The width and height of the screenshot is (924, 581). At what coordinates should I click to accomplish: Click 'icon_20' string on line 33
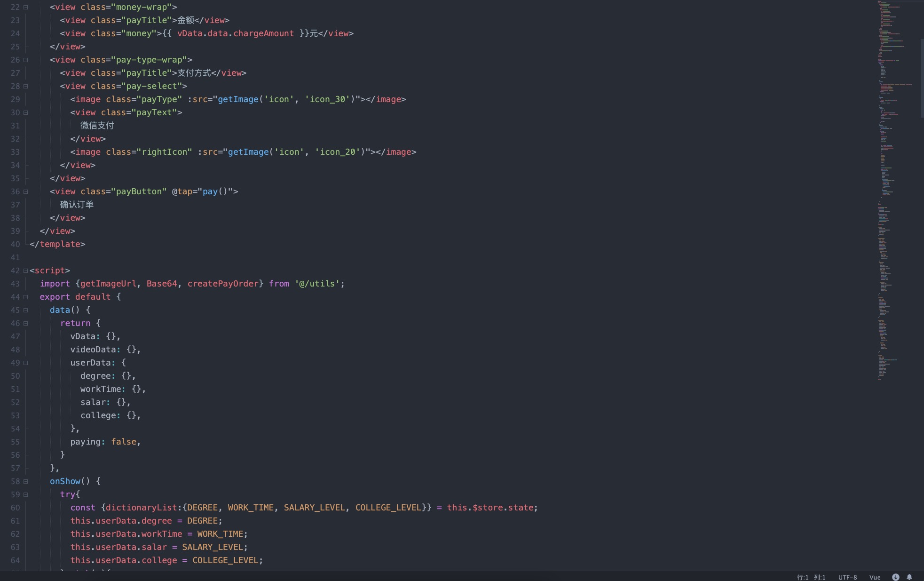click(x=338, y=152)
